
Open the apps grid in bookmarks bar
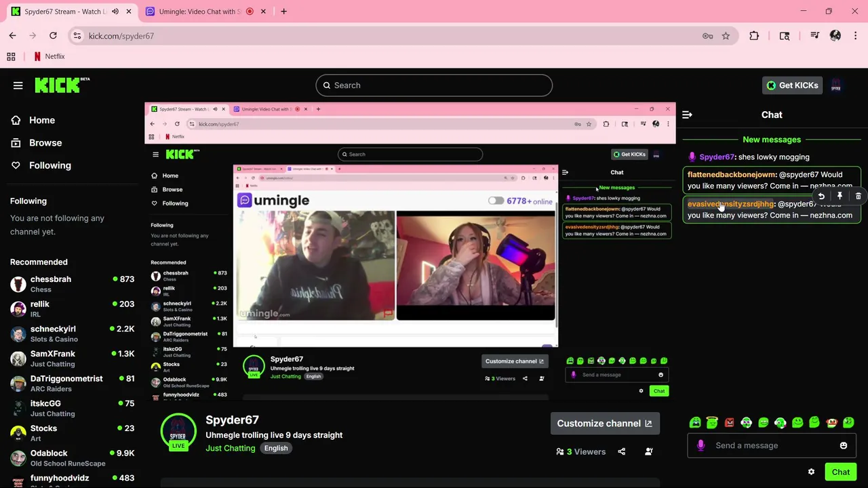tap(11, 56)
